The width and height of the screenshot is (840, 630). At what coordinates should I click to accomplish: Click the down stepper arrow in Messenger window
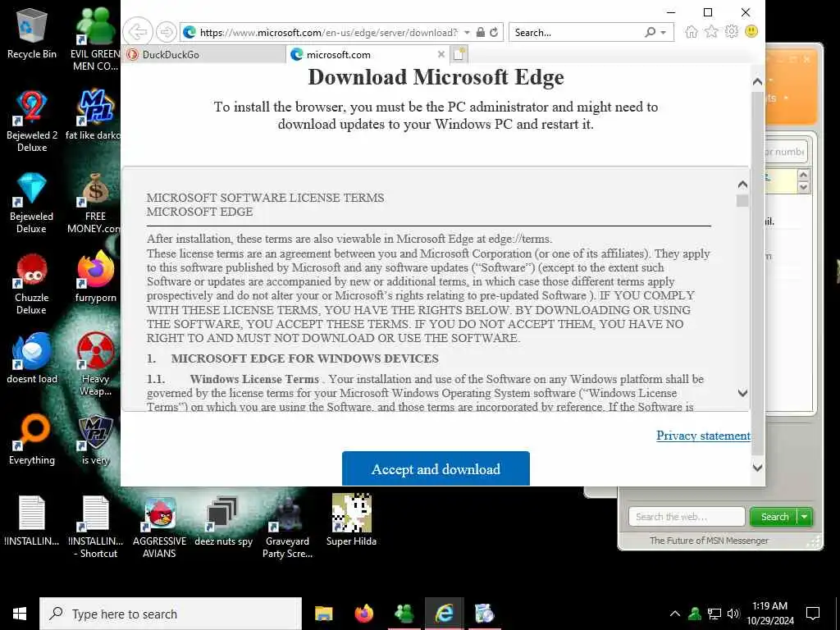coord(803,187)
